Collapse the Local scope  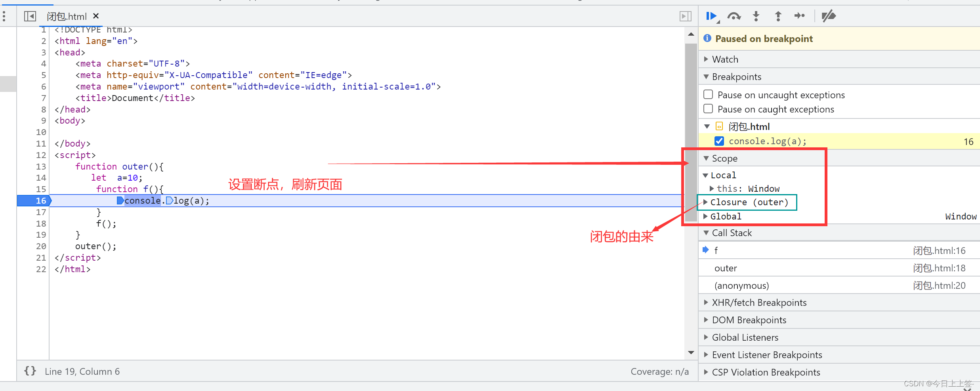coord(705,175)
